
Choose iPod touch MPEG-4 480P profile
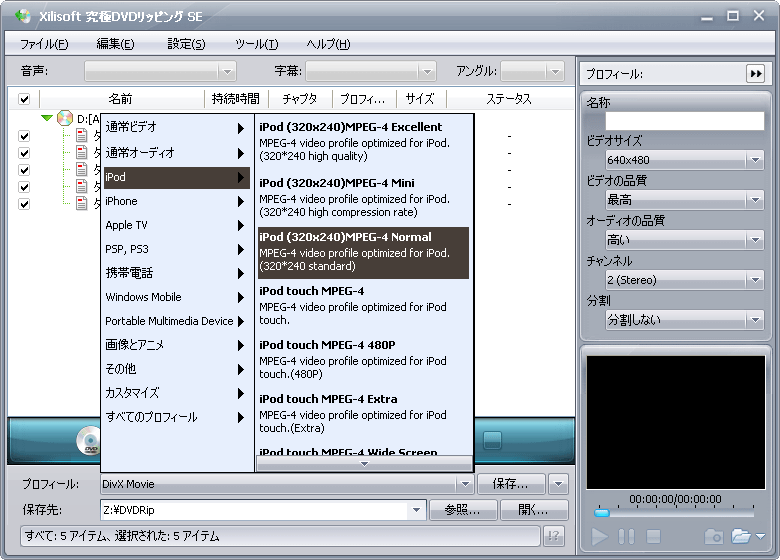pyautogui.click(x=363, y=360)
